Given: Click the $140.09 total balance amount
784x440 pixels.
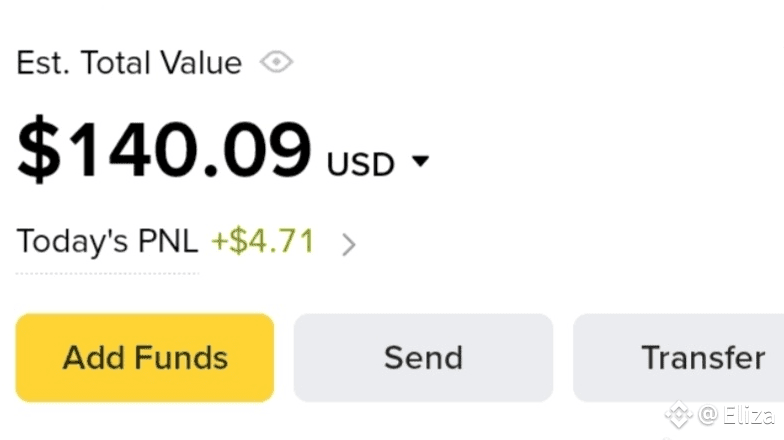Looking at the screenshot, I should click(x=165, y=152).
